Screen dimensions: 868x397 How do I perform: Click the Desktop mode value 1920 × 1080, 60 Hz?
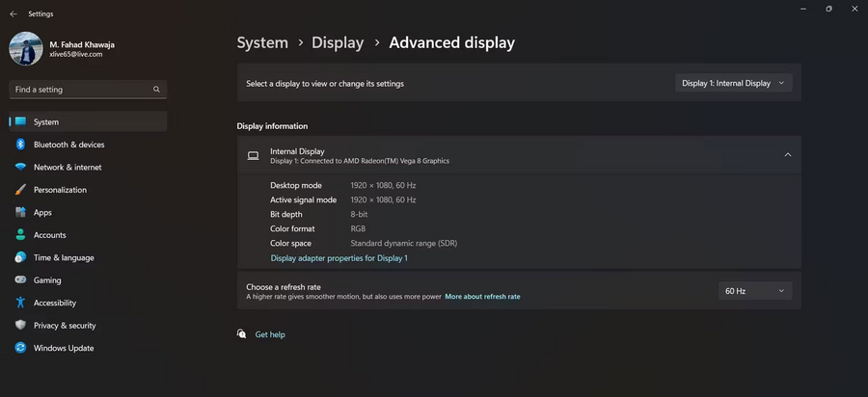pyautogui.click(x=383, y=185)
